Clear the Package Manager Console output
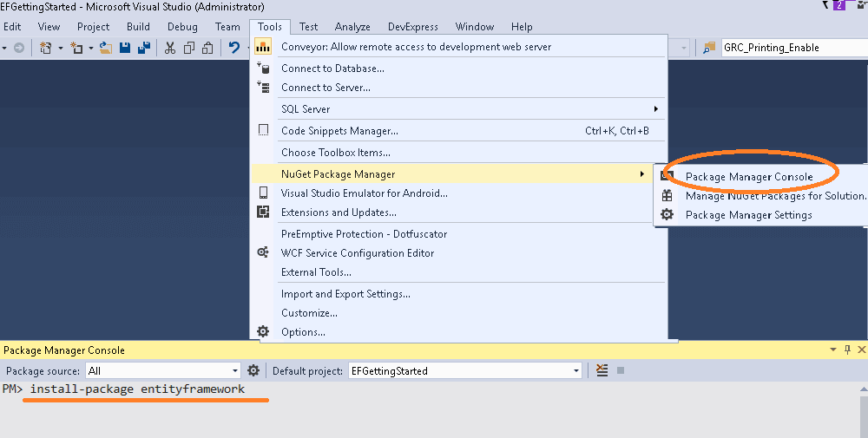868x438 pixels. tap(602, 370)
